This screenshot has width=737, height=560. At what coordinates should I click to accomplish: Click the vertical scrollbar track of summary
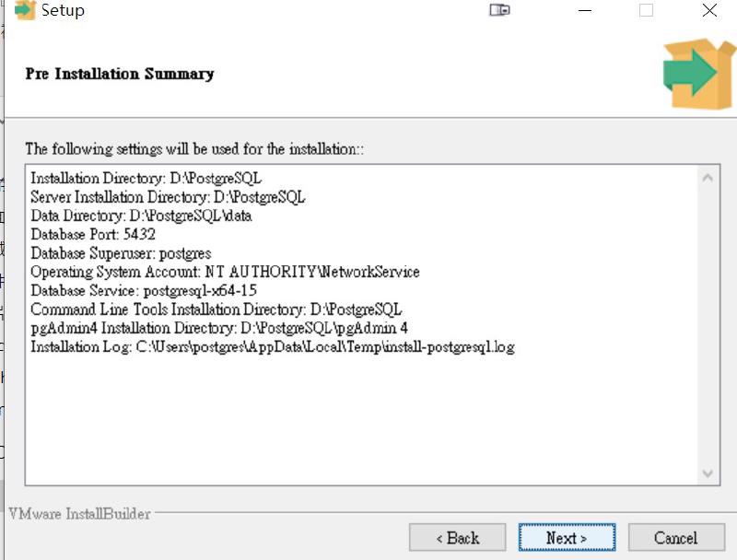pyautogui.click(x=708, y=322)
